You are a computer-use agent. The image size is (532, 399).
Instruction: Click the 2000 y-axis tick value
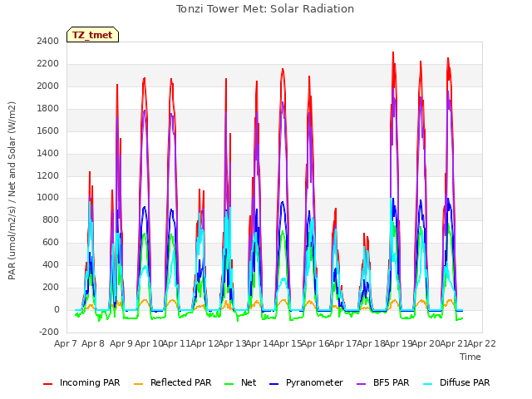pos(48,86)
